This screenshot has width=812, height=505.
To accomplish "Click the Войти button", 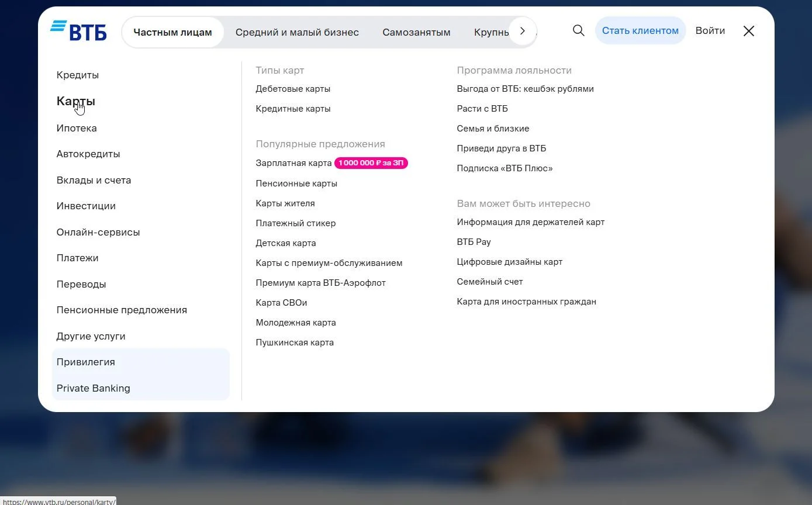I will [710, 30].
